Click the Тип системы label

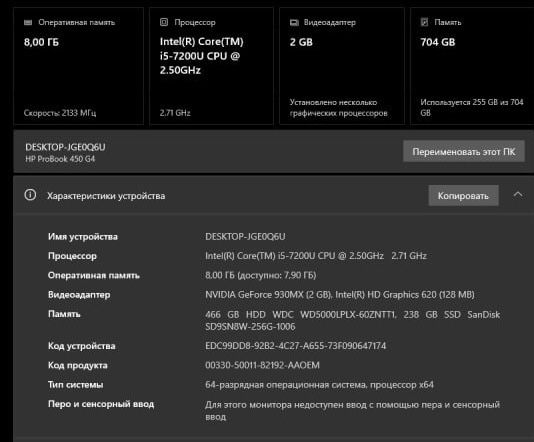(76, 385)
